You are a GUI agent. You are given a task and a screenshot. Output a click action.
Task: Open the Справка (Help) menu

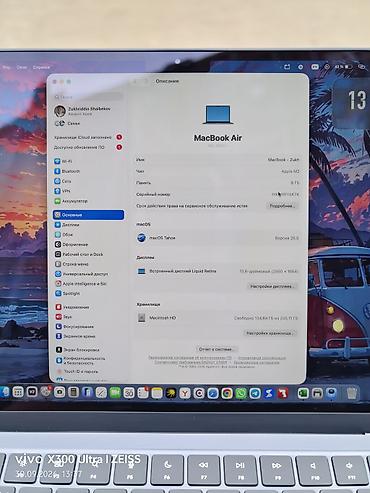[41, 67]
